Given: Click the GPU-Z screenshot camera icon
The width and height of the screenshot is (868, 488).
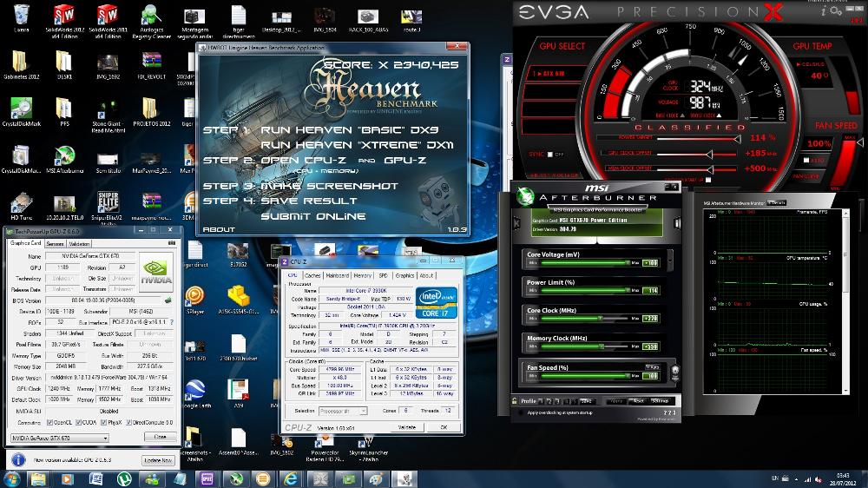Looking at the screenshot, I should point(172,243).
